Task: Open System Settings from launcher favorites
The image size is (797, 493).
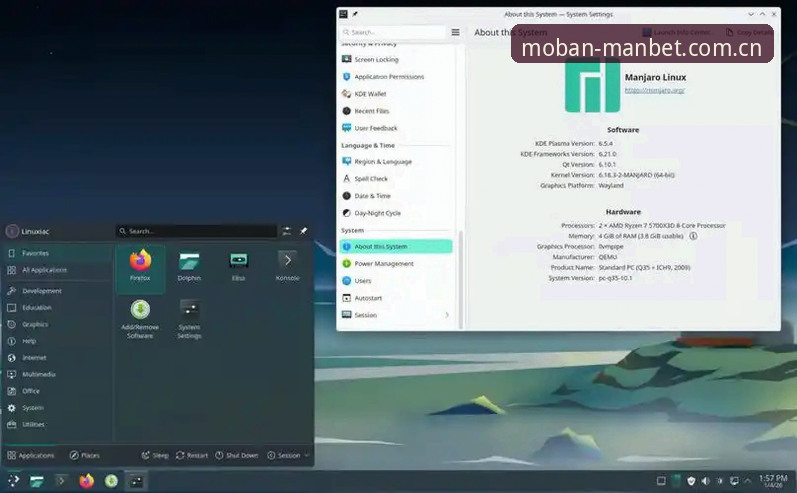Action: 189,319
